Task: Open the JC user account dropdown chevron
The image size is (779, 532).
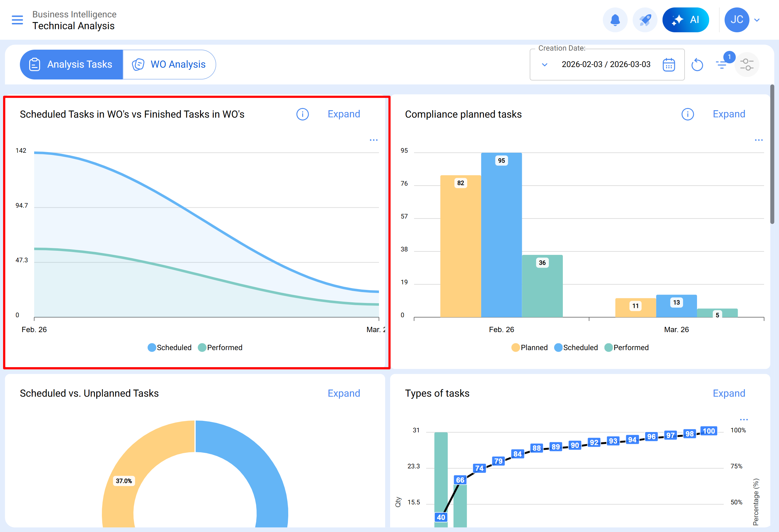Action: click(757, 20)
